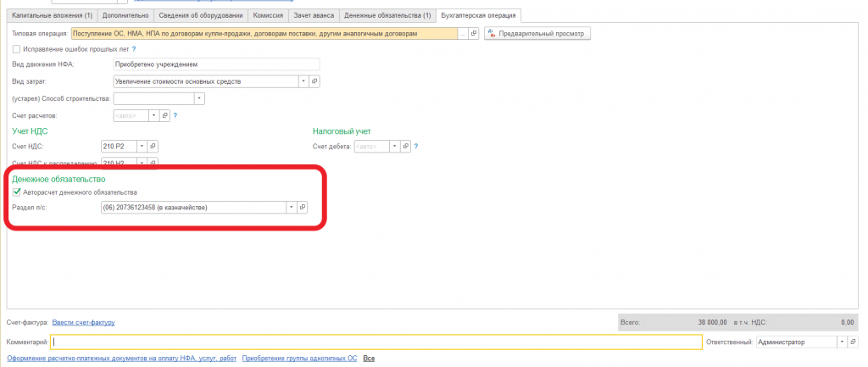Click open icon beside Вид затрат field
This screenshot has width=868, height=367.
pos(314,81)
